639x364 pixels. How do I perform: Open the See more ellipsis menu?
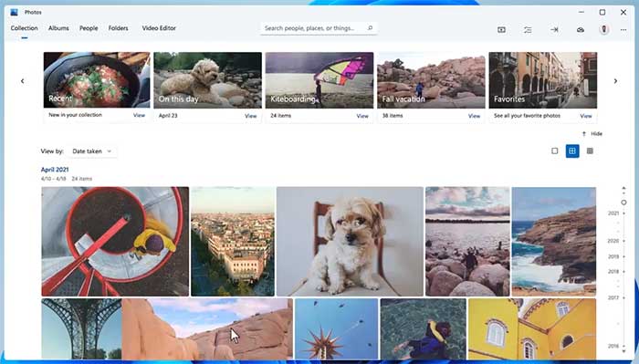tap(623, 30)
